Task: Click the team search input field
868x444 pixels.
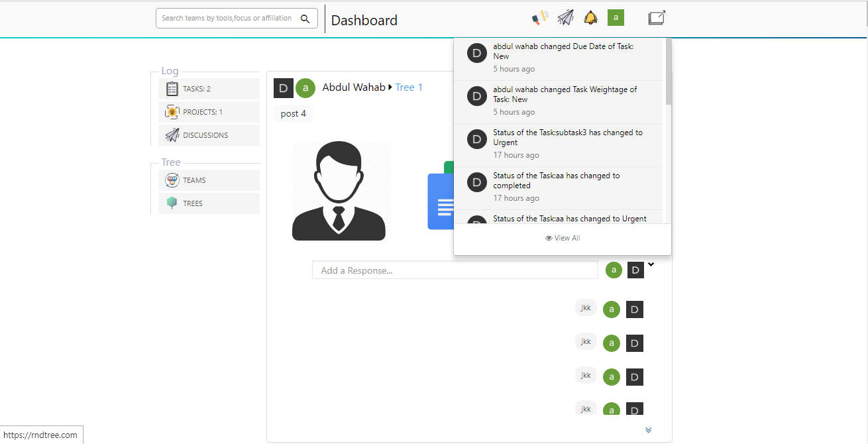Action: 227,19
